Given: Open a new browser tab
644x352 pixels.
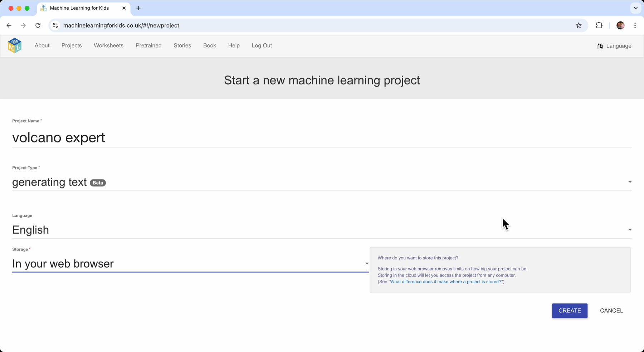Looking at the screenshot, I should [x=138, y=8].
